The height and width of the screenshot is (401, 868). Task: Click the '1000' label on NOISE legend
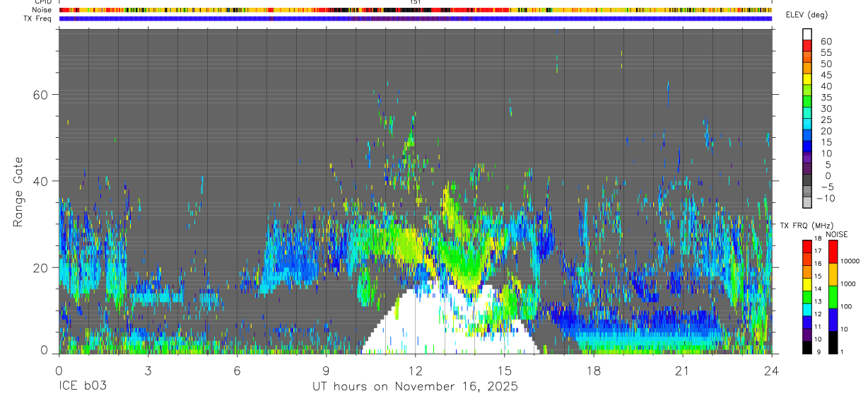tap(848, 284)
